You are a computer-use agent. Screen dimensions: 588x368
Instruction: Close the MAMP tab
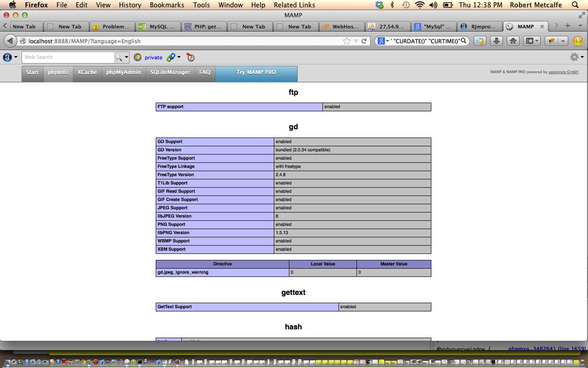[542, 27]
